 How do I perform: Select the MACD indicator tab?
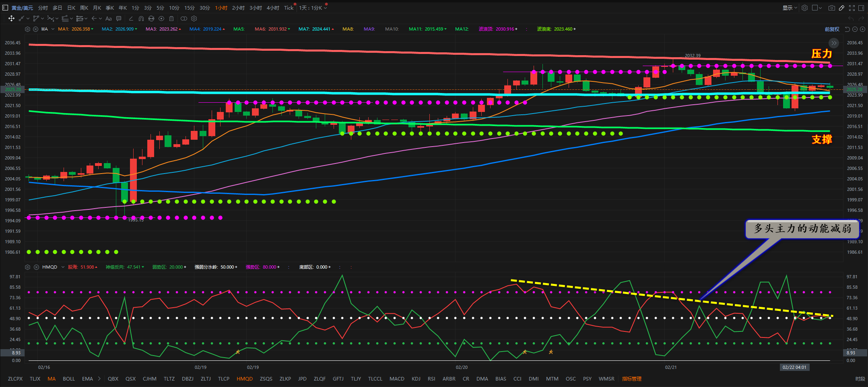pyautogui.click(x=396, y=379)
